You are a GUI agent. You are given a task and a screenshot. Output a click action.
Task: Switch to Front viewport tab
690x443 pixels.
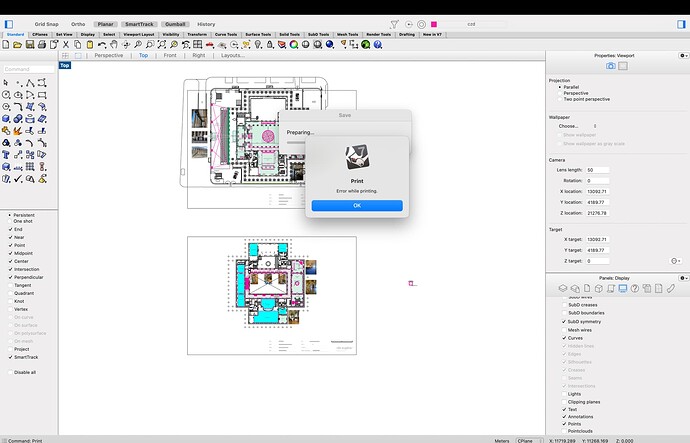tap(170, 55)
